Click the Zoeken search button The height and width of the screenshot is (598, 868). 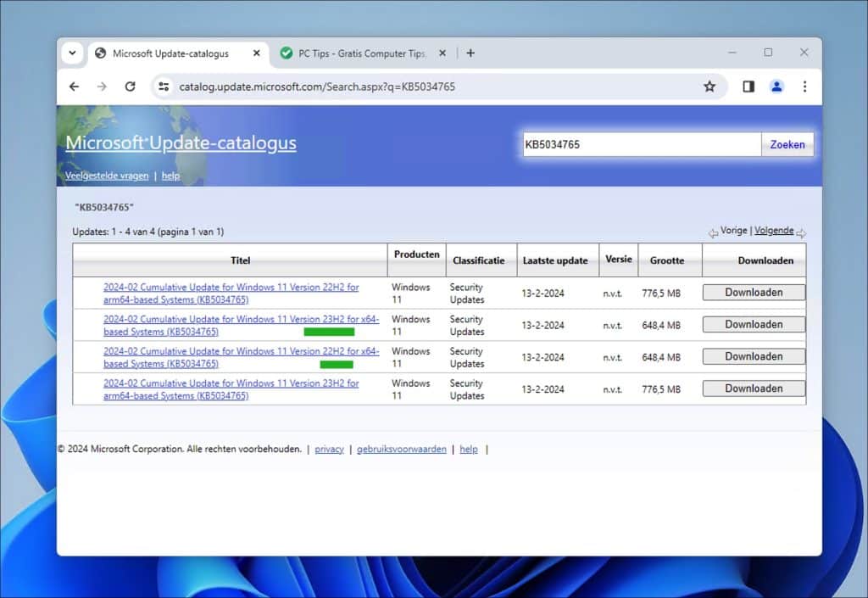click(787, 144)
